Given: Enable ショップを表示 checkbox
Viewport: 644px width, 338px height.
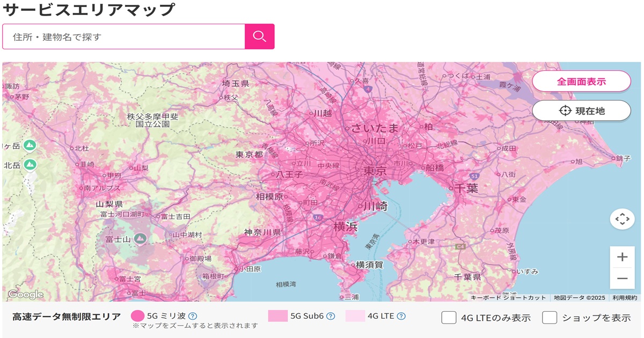Looking at the screenshot, I should click(x=550, y=318).
